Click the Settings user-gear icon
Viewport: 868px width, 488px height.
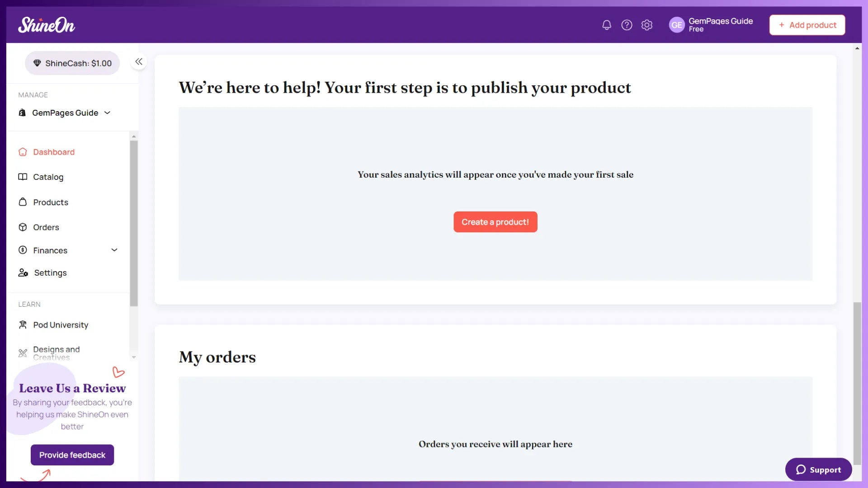pyautogui.click(x=23, y=272)
